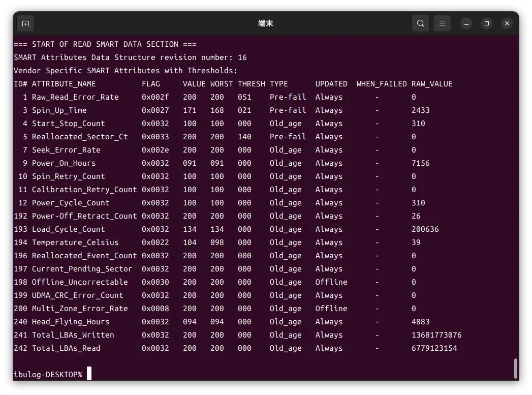Click the Total_LBAs_Read value 6779123154
532x395 pixels.
[x=434, y=348]
